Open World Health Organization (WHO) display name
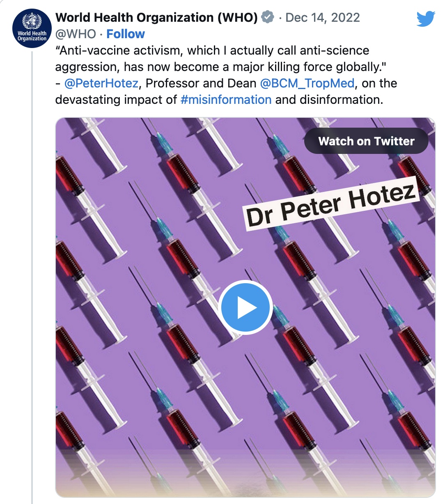445x504 pixels. (x=156, y=18)
